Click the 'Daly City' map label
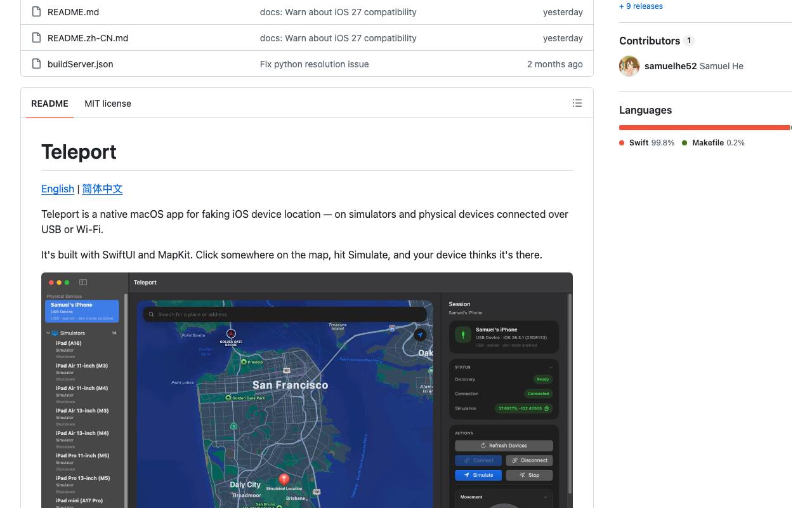Image resolution: width=812 pixels, height=508 pixels. tap(245, 485)
